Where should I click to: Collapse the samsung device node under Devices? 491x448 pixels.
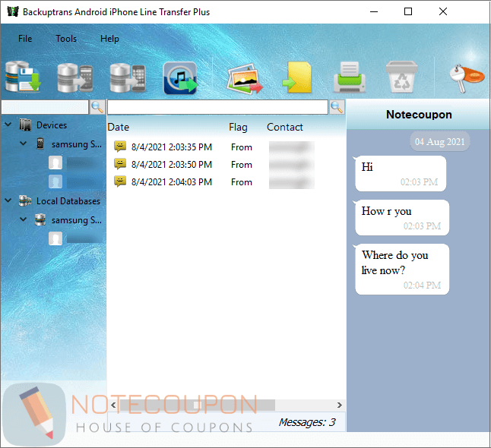coord(23,144)
